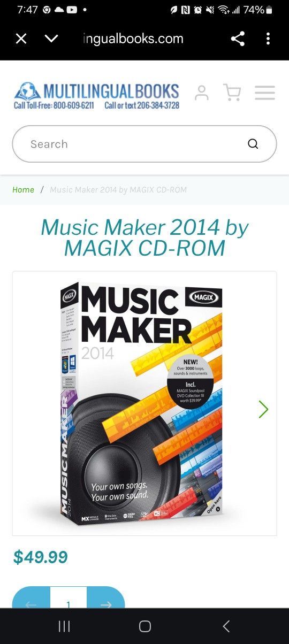Show next product image with green arrow

[263, 409]
